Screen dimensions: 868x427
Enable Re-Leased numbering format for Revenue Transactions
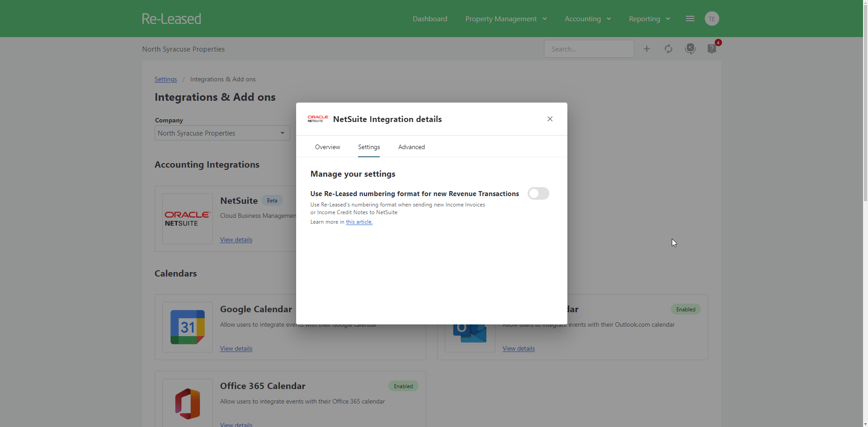pyautogui.click(x=538, y=193)
